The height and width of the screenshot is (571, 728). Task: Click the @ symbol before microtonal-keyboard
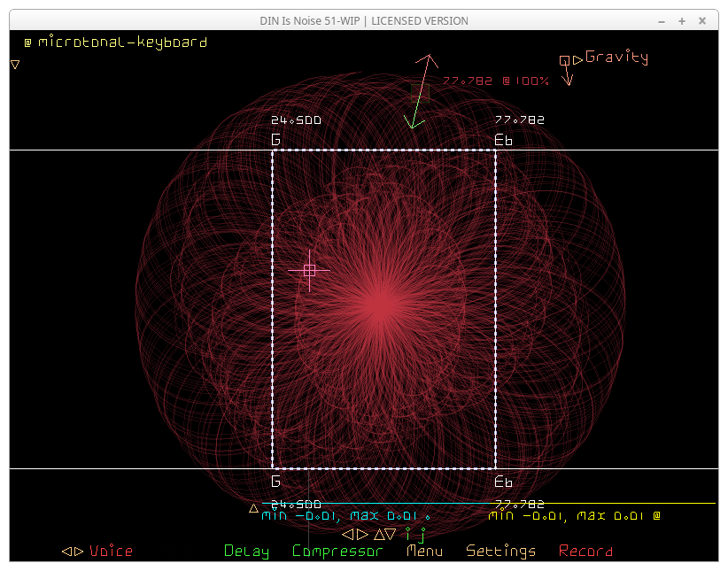27,42
